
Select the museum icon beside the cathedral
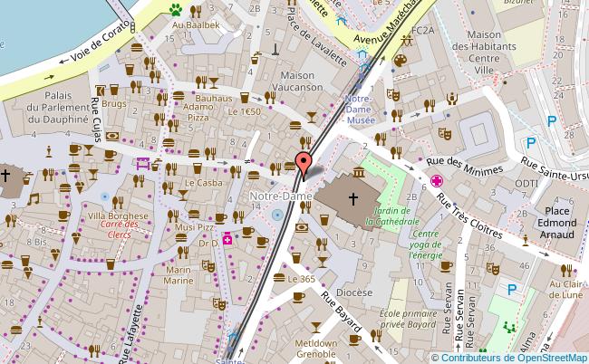tap(359, 173)
